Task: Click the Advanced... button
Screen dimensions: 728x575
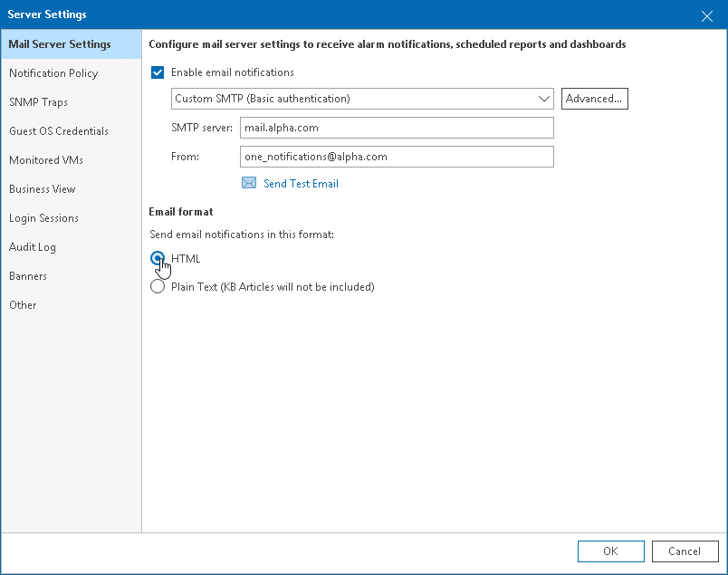Action: pyautogui.click(x=594, y=99)
